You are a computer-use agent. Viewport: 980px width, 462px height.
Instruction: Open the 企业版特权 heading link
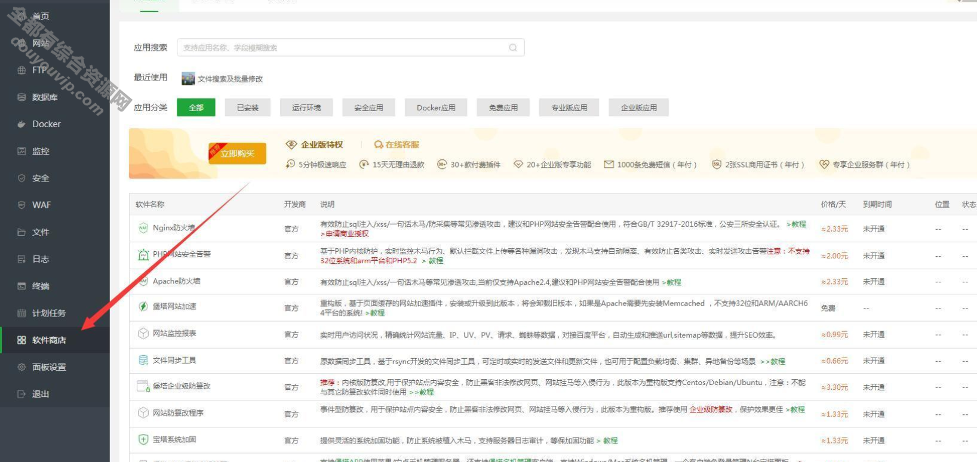click(x=322, y=144)
